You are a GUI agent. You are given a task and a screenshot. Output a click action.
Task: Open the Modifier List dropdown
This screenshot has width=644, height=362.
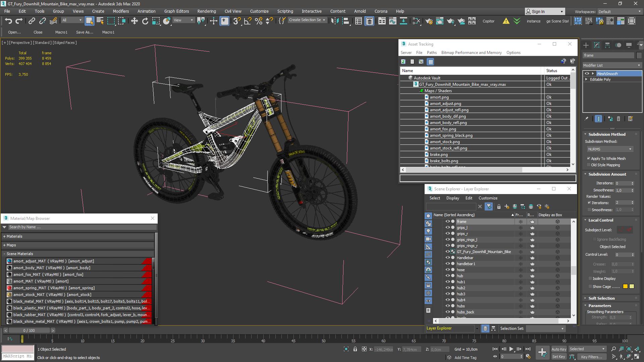pyautogui.click(x=612, y=65)
